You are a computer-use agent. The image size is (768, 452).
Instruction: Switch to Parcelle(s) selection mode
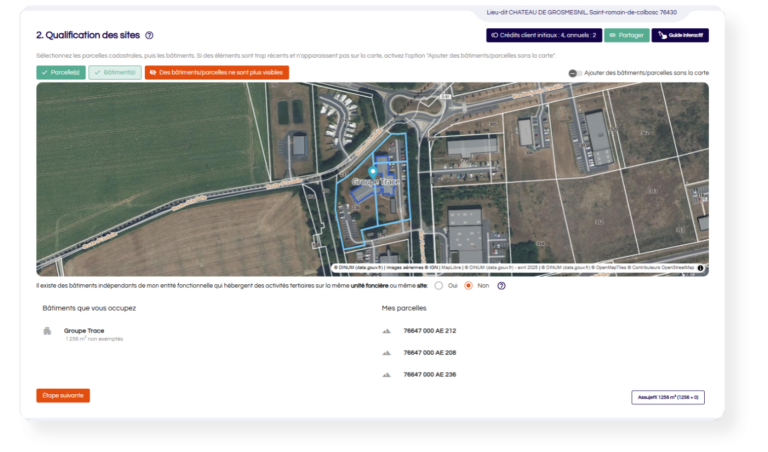(x=60, y=73)
